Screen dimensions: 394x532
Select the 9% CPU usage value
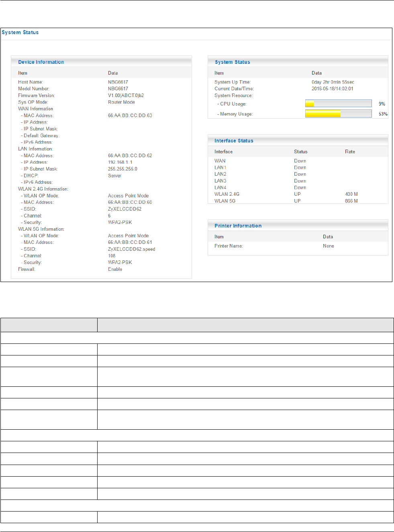point(382,104)
